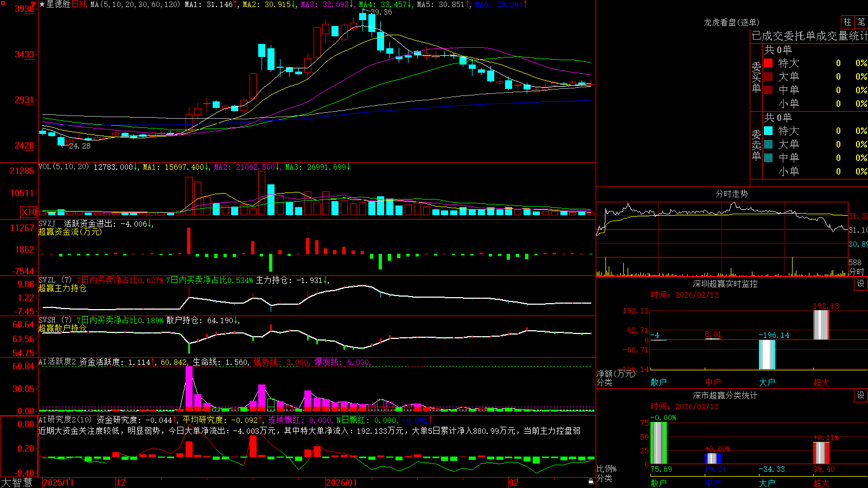The width and height of the screenshot is (868, 488).
Task: Open the MA(5,10,20,30,60,120) indicator parameters
Action: click(x=135, y=4)
